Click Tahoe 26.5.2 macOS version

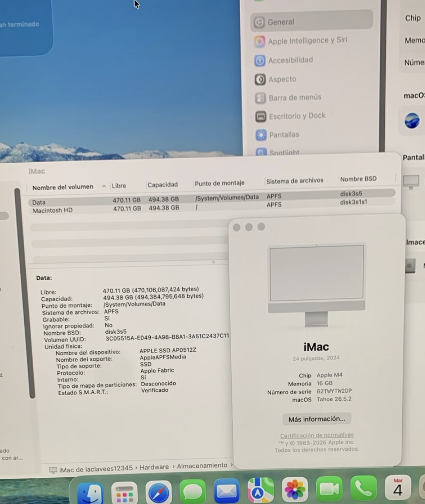pyautogui.click(x=334, y=399)
